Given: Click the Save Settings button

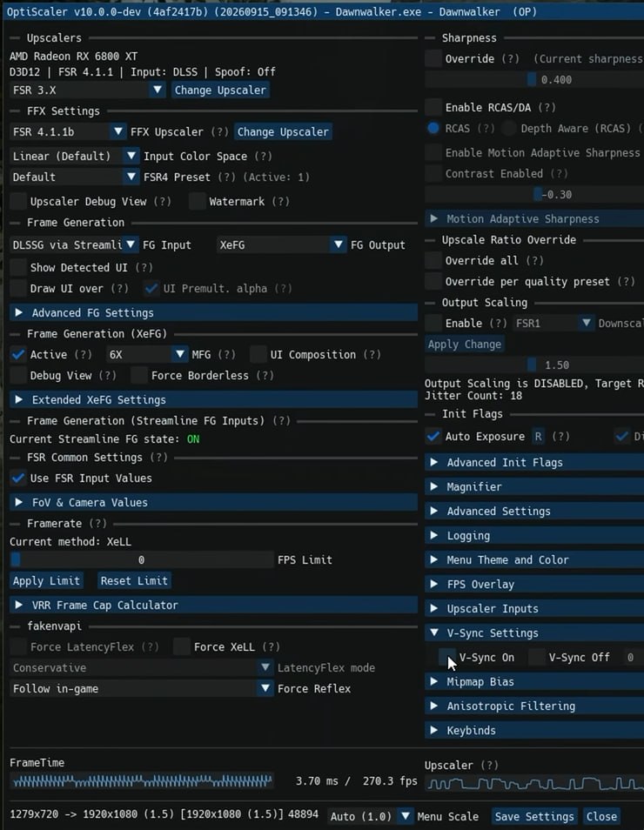Looking at the screenshot, I should coord(534,816).
